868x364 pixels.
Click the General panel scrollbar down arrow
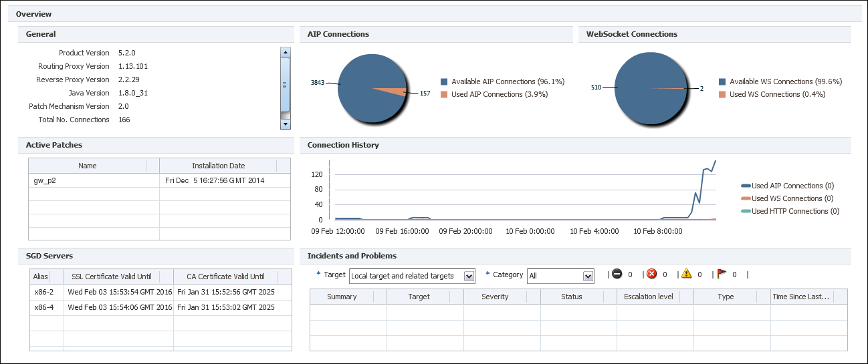[x=285, y=124]
